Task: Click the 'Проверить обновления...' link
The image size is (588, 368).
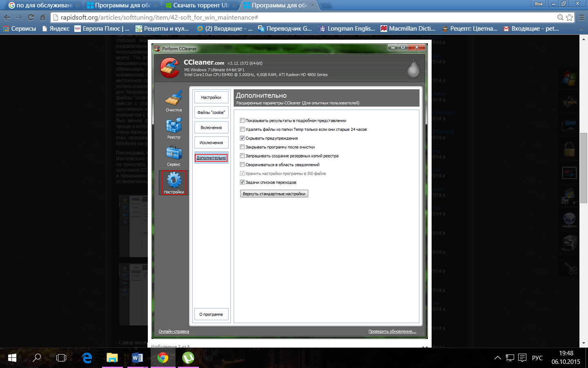Action: [392, 331]
